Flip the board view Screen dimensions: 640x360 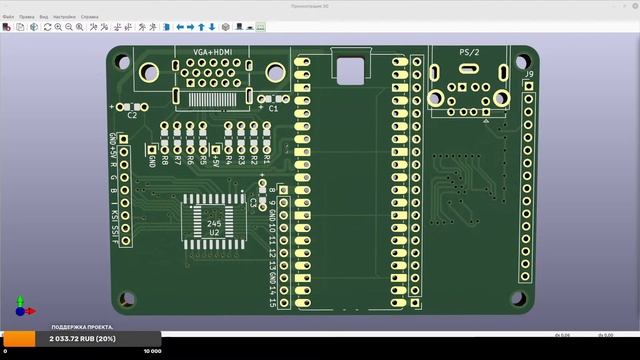coord(167,27)
